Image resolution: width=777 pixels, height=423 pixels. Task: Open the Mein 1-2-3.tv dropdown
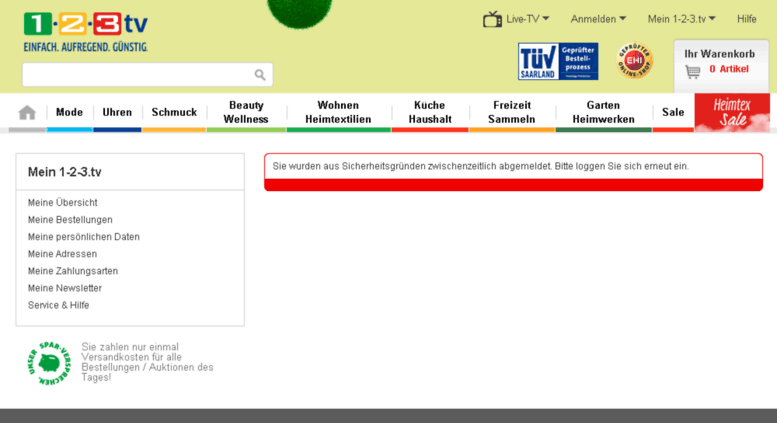coord(681,19)
